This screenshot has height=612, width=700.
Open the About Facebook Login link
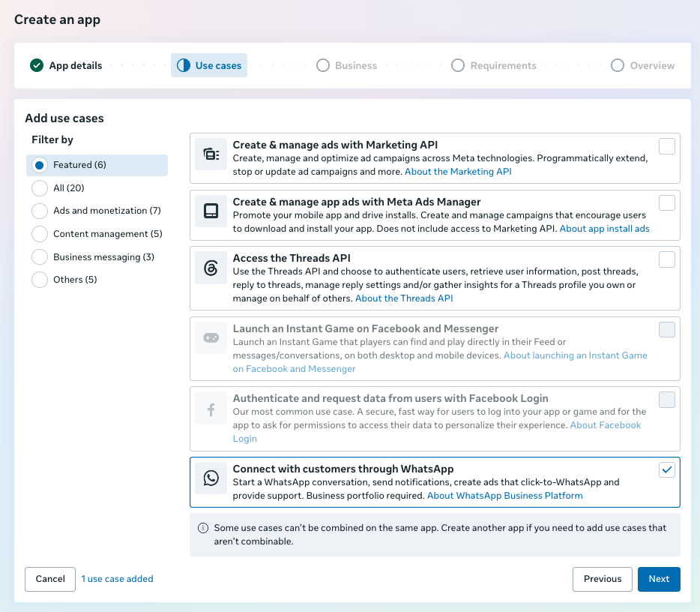click(x=606, y=425)
